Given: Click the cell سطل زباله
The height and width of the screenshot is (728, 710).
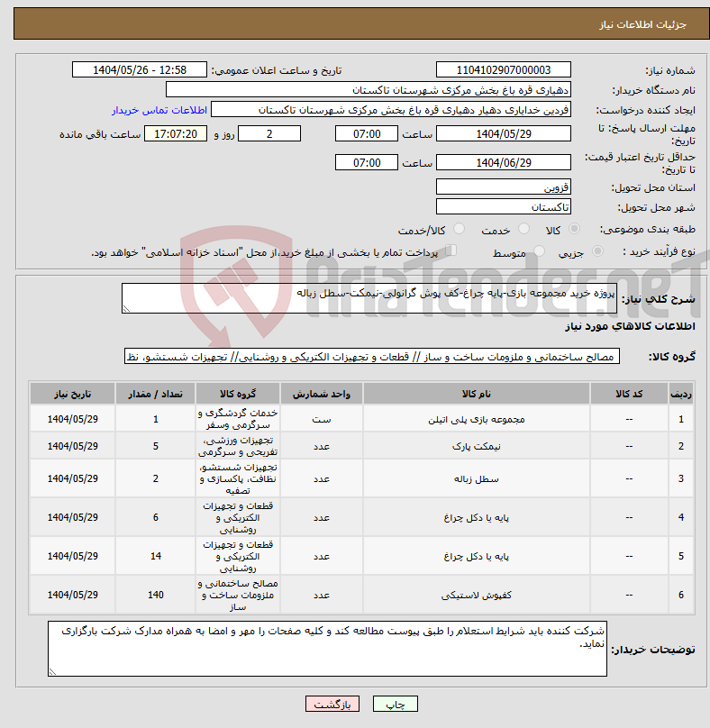Looking at the screenshot, I should (x=477, y=478).
